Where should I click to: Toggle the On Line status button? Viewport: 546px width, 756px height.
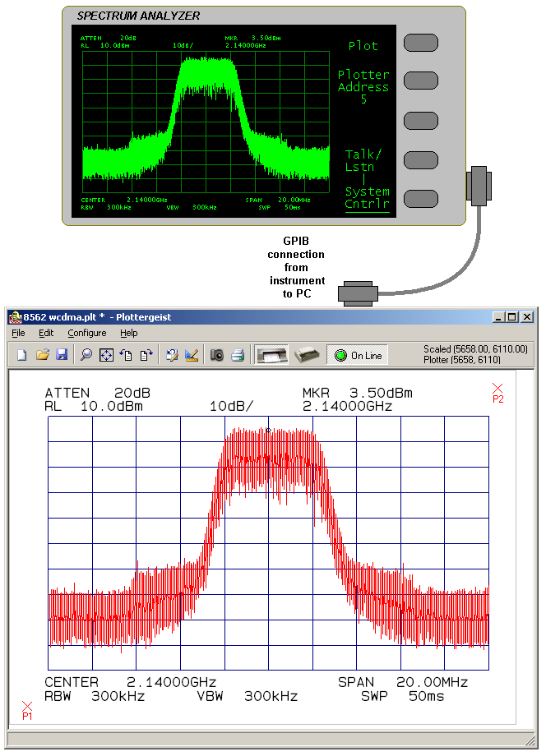pyautogui.click(x=358, y=355)
